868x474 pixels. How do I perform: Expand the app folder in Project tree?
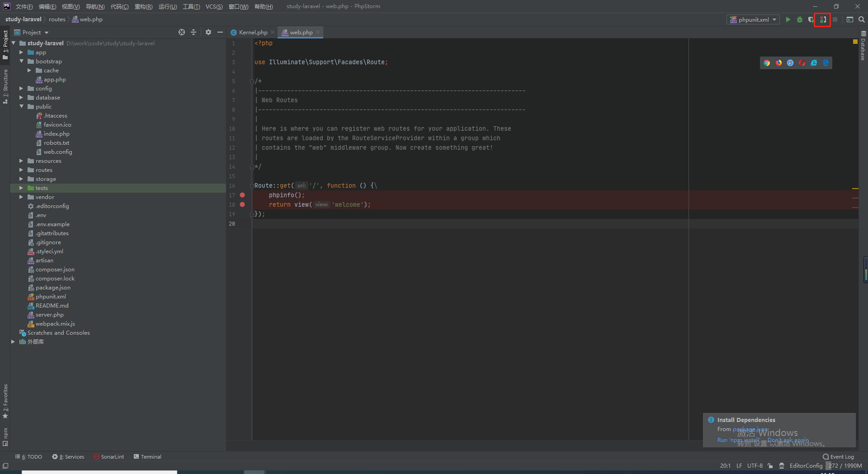pos(21,52)
